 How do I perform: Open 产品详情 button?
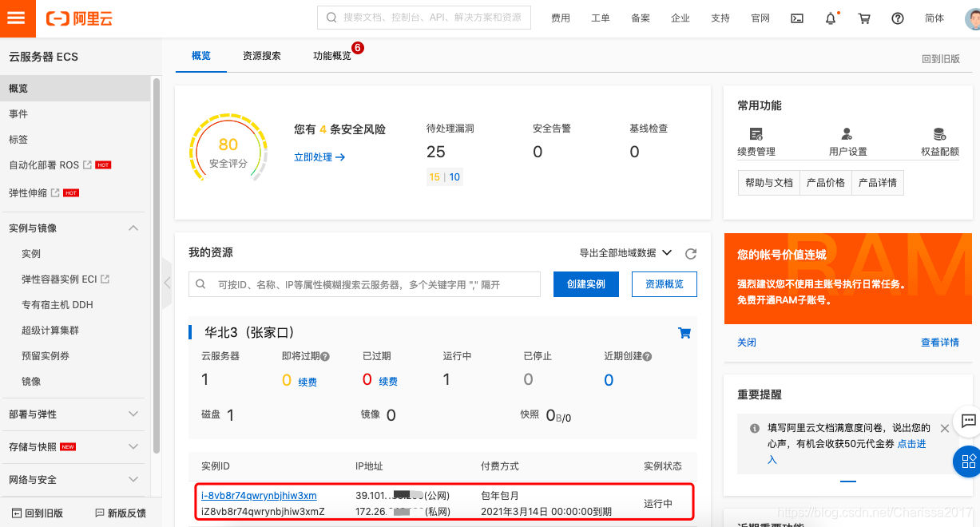point(878,183)
